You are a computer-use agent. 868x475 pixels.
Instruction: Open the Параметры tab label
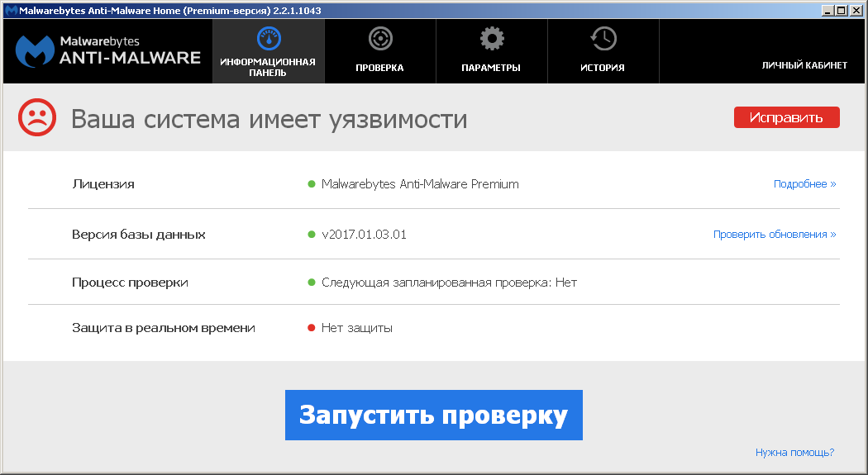(491, 68)
